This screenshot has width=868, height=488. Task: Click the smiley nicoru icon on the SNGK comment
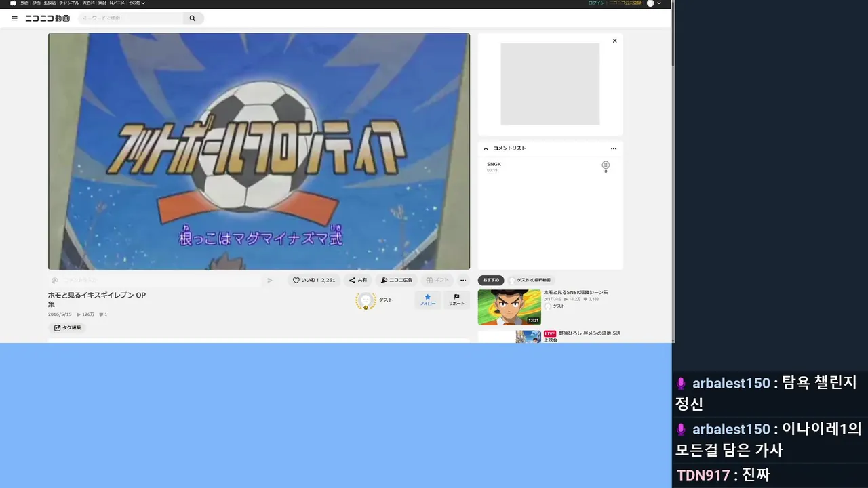606,165
